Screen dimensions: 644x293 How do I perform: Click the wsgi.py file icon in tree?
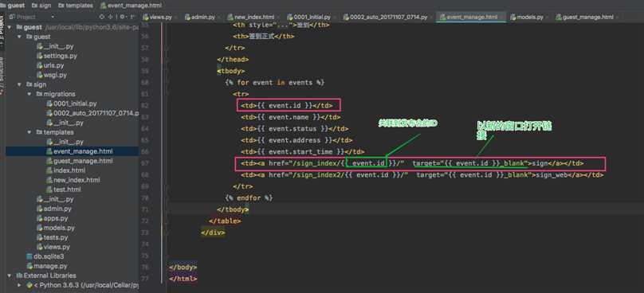tap(39, 75)
